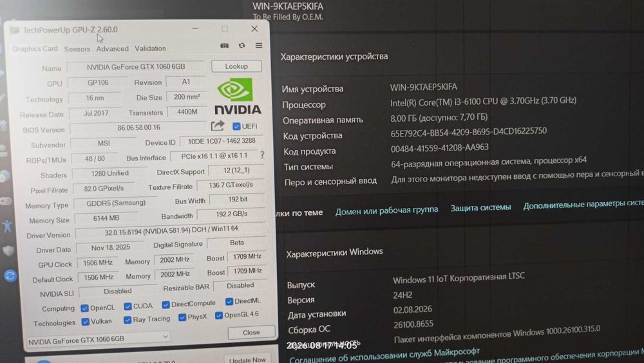Click the Texture Fillrate 136.7 GTexel/s value
The width and height of the screenshot is (644, 363).
pyautogui.click(x=231, y=185)
